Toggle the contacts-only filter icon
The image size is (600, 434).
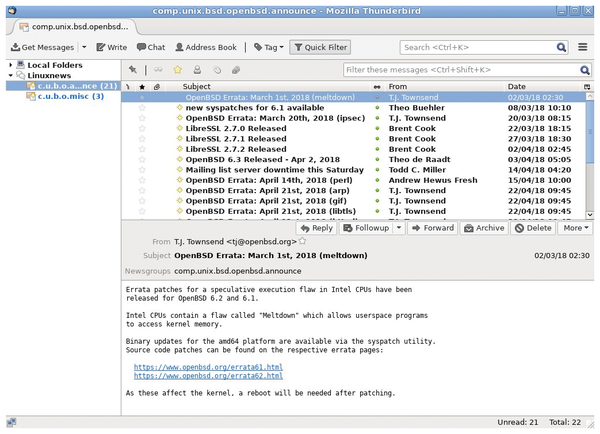tap(197, 70)
